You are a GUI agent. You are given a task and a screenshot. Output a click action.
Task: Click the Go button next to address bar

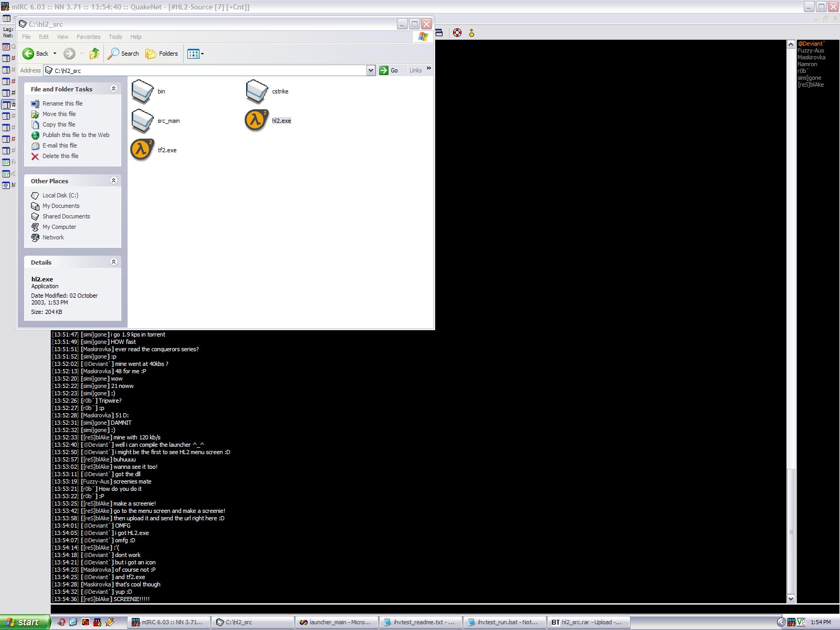point(389,70)
